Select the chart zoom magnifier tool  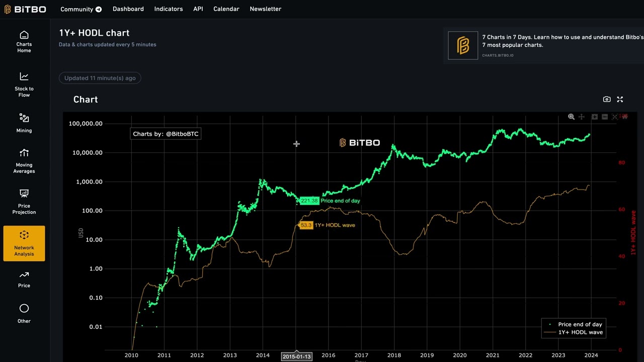point(571,117)
